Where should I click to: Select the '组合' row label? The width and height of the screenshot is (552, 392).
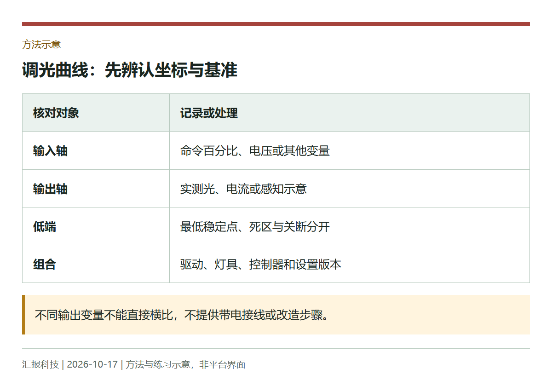(45, 264)
